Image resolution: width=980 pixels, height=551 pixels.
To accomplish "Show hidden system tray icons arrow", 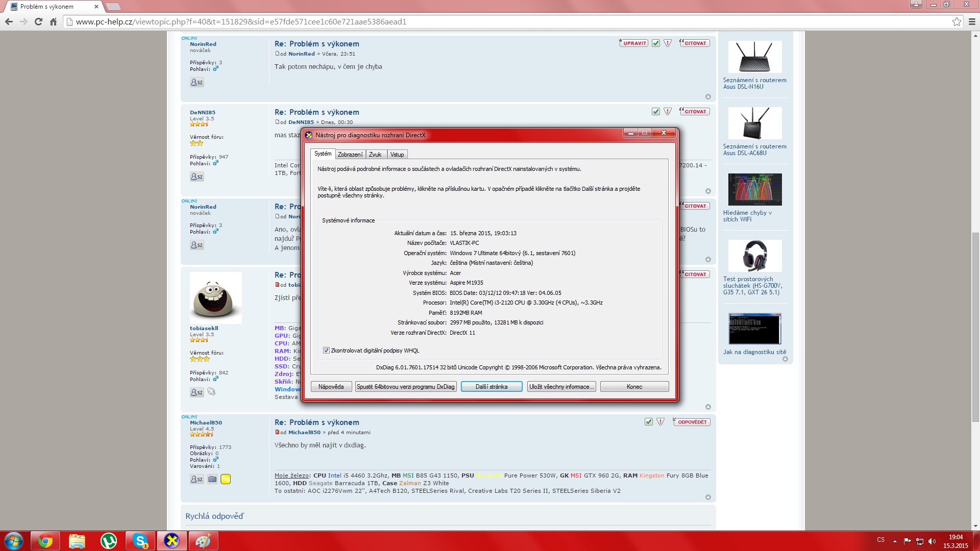I will 895,541.
